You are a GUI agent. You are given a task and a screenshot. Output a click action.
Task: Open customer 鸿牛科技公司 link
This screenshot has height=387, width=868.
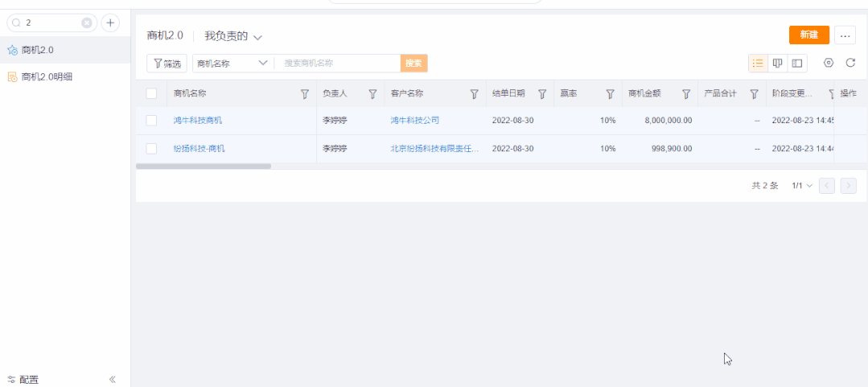(414, 120)
